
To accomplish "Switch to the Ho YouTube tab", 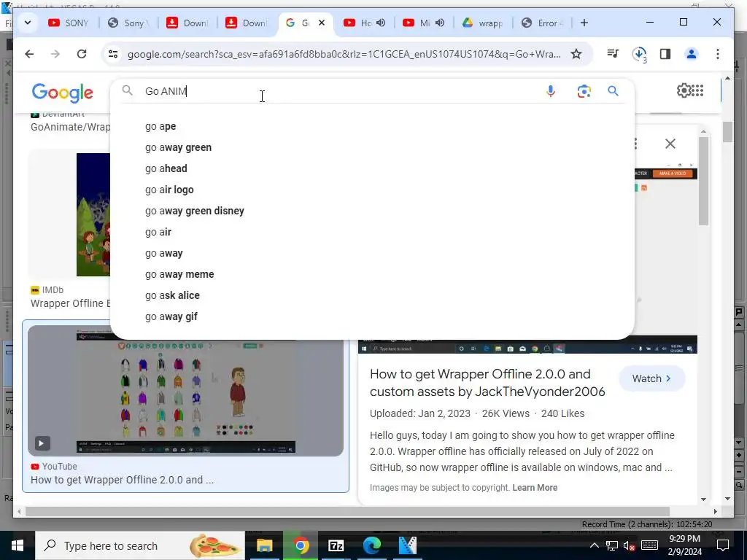I will (x=358, y=23).
